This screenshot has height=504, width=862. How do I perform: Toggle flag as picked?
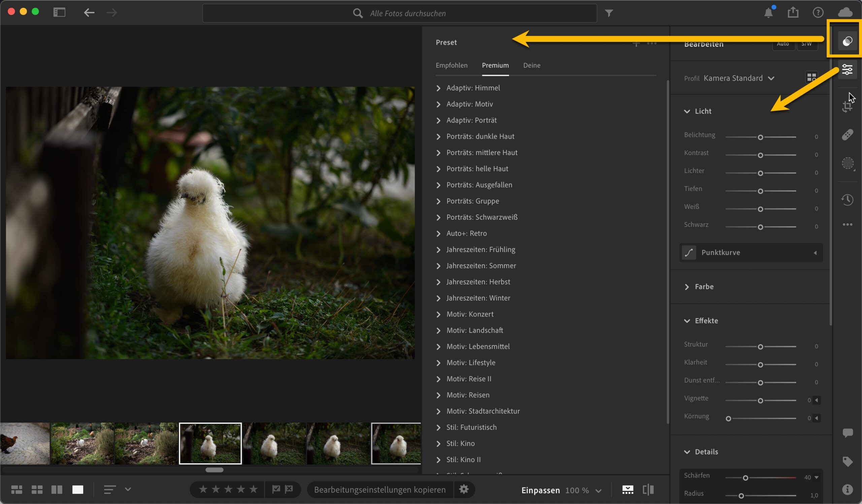pyautogui.click(x=276, y=489)
